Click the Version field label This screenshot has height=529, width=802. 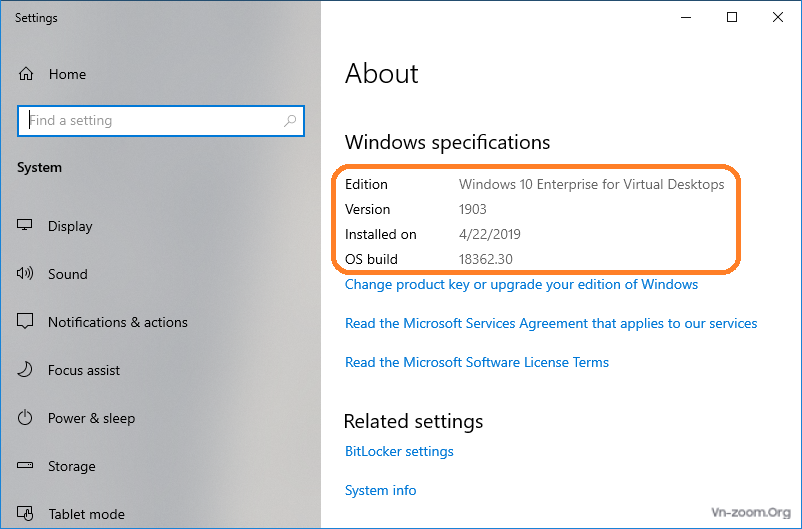[x=367, y=209]
